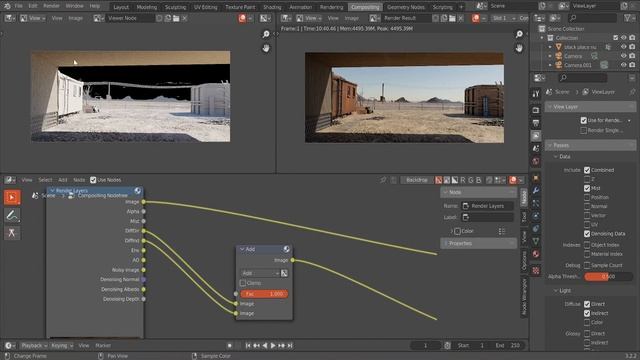Viewport: 640px width, 360px height.
Task: Click the Blender logo menu icon
Action: coord(7,6)
